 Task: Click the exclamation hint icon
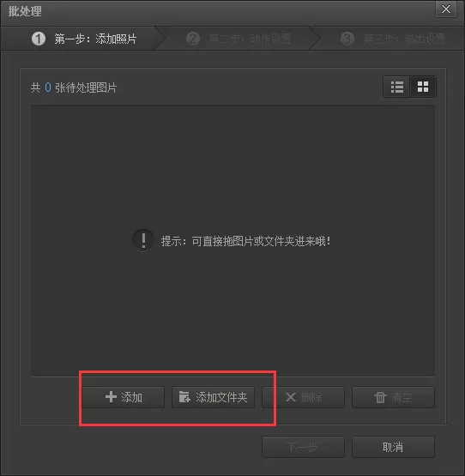coord(143,240)
